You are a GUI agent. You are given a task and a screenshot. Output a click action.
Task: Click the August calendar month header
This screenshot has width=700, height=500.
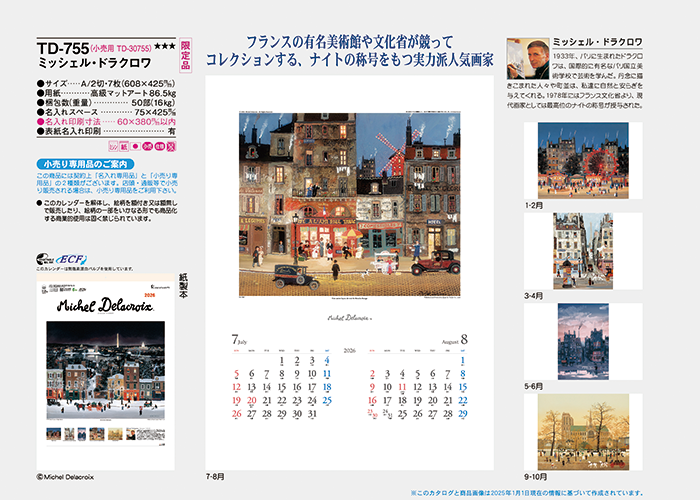point(456,339)
